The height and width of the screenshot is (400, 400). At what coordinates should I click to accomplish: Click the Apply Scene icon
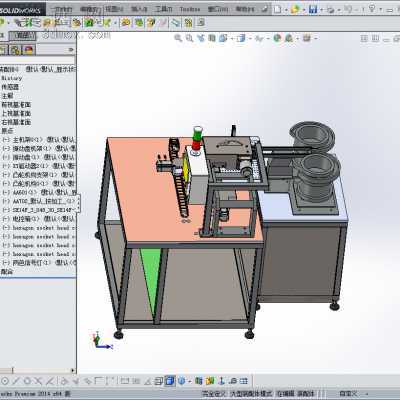289,38
